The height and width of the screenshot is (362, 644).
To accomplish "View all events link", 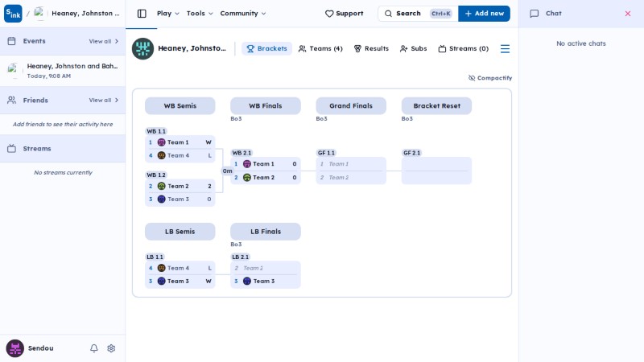I will [x=104, y=42].
